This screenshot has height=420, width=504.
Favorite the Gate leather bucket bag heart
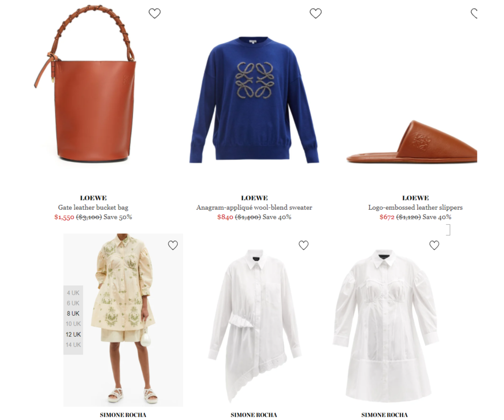point(154,13)
